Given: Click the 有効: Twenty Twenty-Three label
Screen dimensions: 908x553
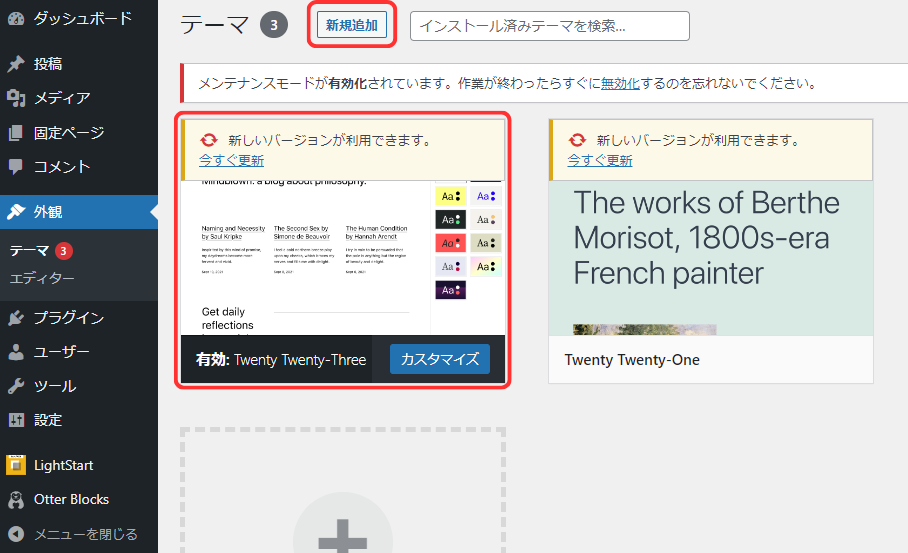Looking at the screenshot, I should coord(281,360).
